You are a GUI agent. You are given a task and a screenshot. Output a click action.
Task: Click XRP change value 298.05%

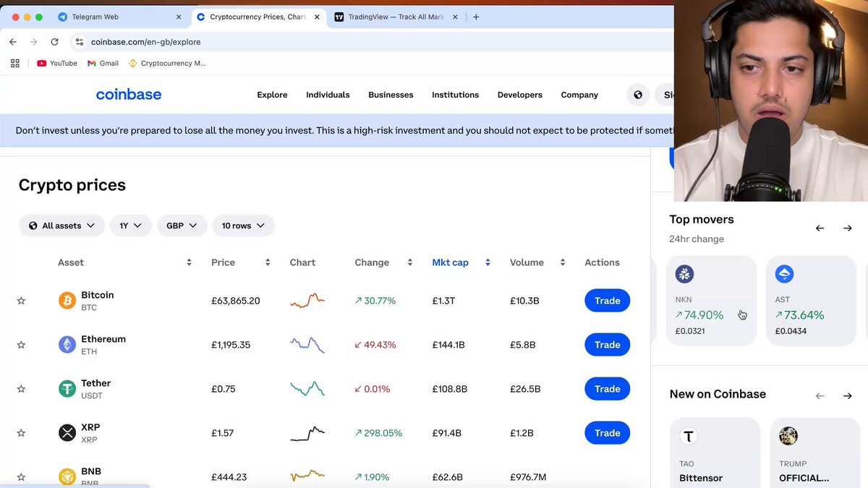pos(378,433)
